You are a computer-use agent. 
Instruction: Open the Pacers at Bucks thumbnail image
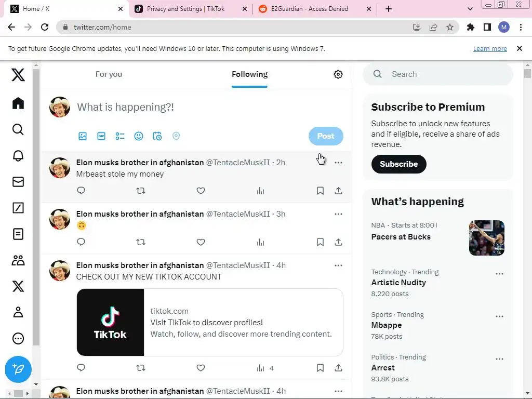(486, 238)
